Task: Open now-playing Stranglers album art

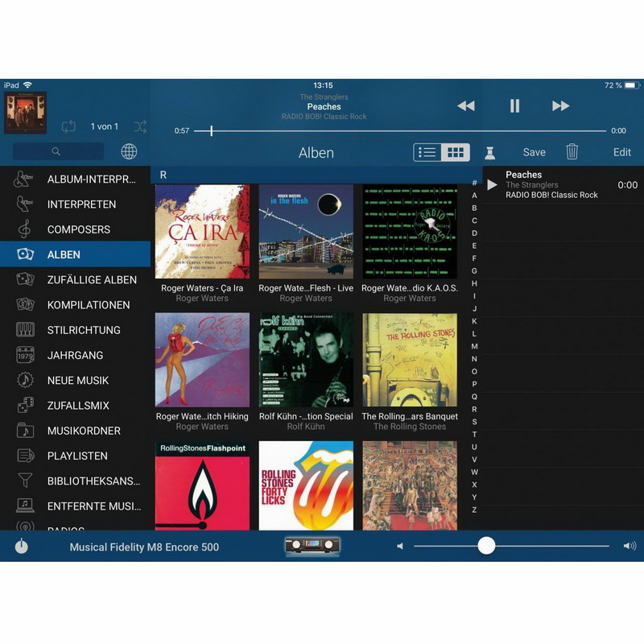Action: 26,113
